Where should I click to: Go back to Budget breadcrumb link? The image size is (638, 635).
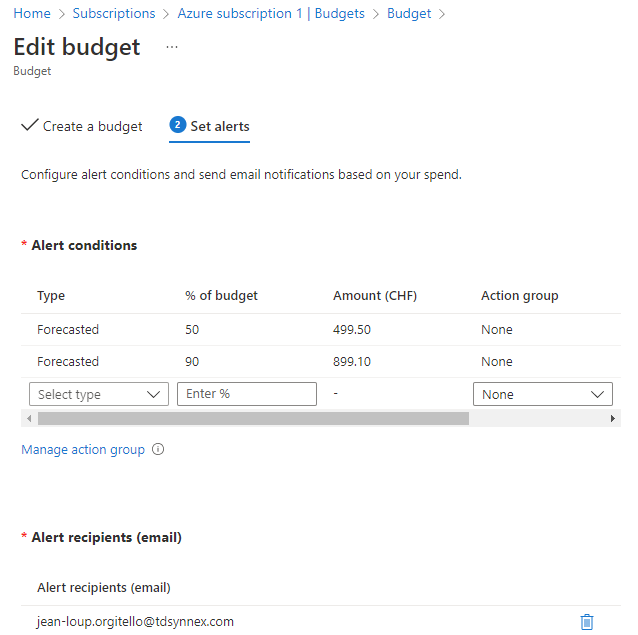click(409, 13)
